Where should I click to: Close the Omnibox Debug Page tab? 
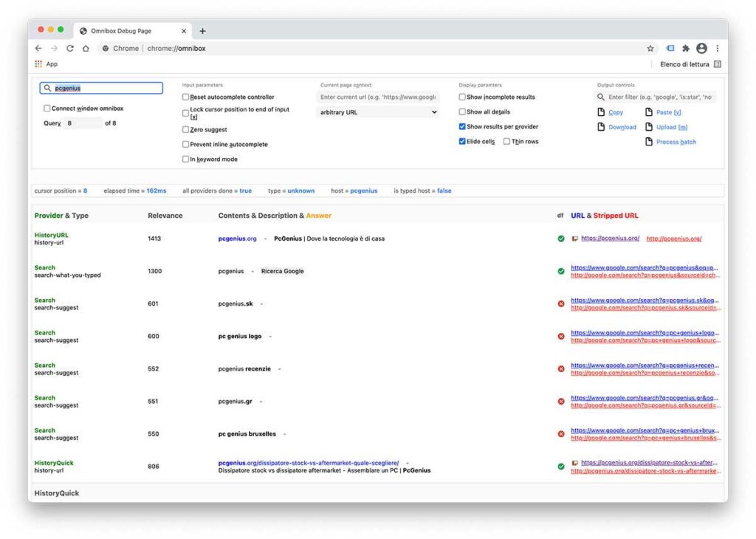184,31
